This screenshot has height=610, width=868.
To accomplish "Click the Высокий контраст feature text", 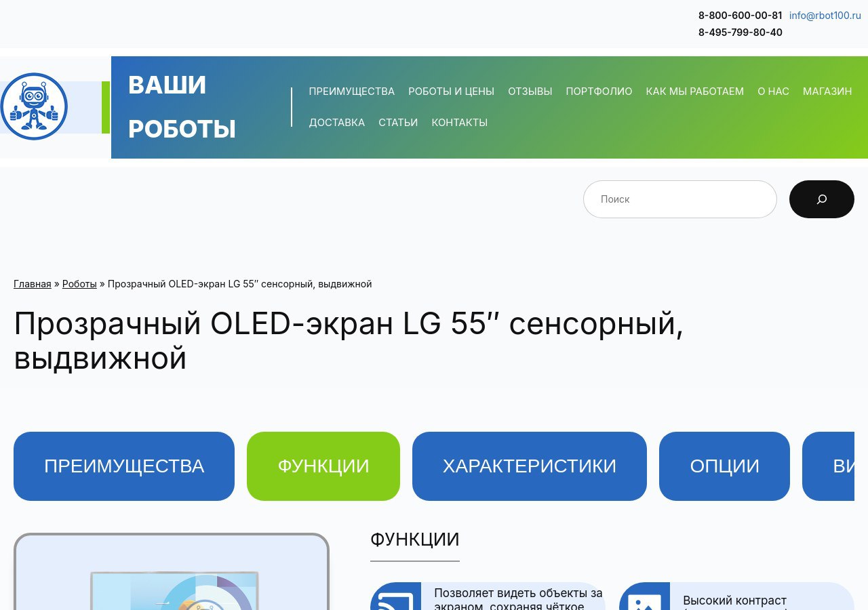I will click(x=734, y=601).
